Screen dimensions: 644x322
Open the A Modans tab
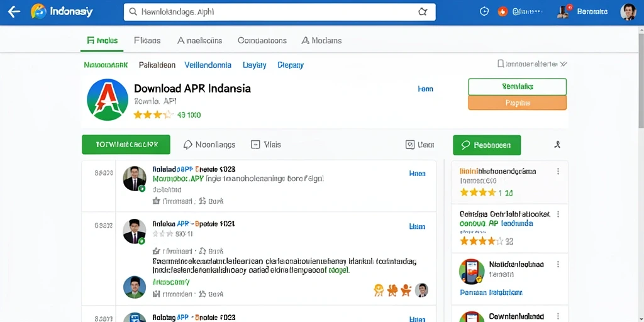tap(321, 40)
